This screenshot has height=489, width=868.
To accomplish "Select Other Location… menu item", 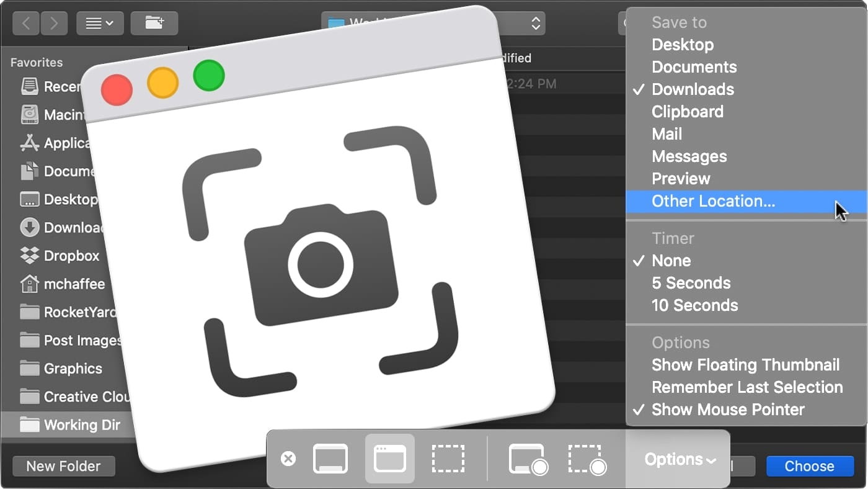I will (x=713, y=201).
